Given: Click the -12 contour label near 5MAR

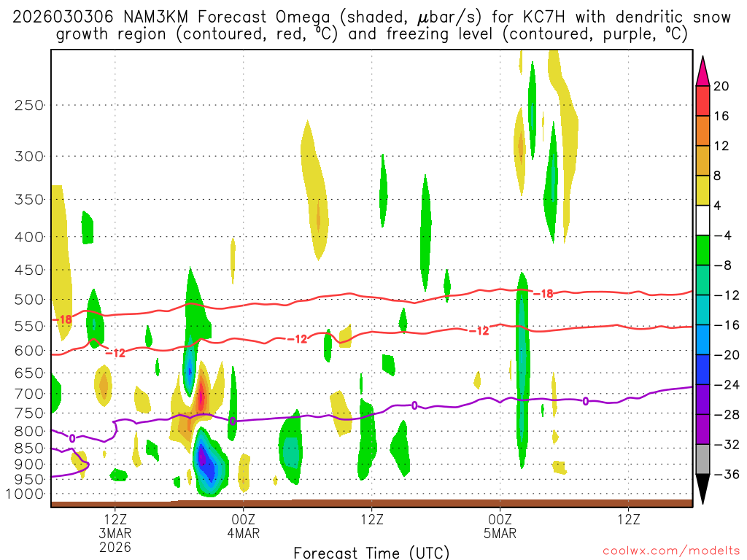Looking at the screenshot, I should pos(479,331).
